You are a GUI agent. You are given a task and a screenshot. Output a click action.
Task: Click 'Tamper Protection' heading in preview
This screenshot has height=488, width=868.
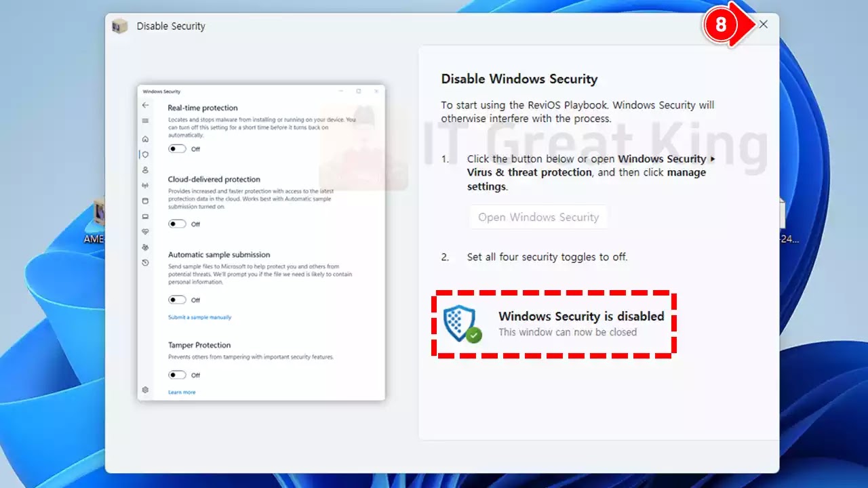tap(199, 345)
